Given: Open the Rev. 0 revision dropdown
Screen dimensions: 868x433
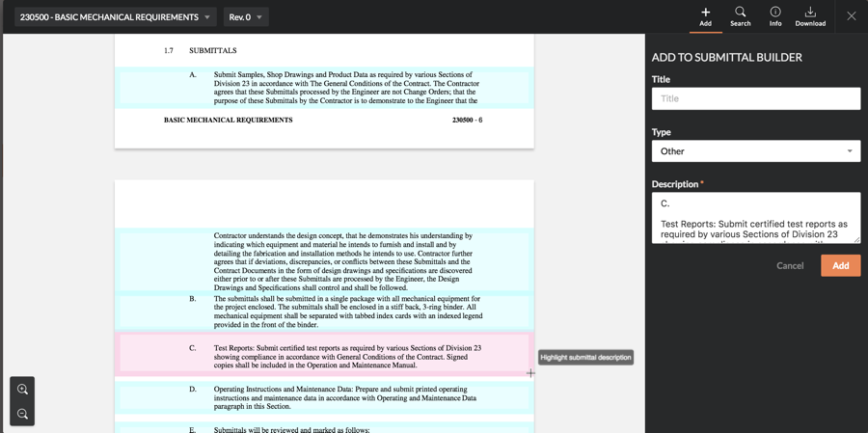Looking at the screenshot, I should [x=246, y=17].
